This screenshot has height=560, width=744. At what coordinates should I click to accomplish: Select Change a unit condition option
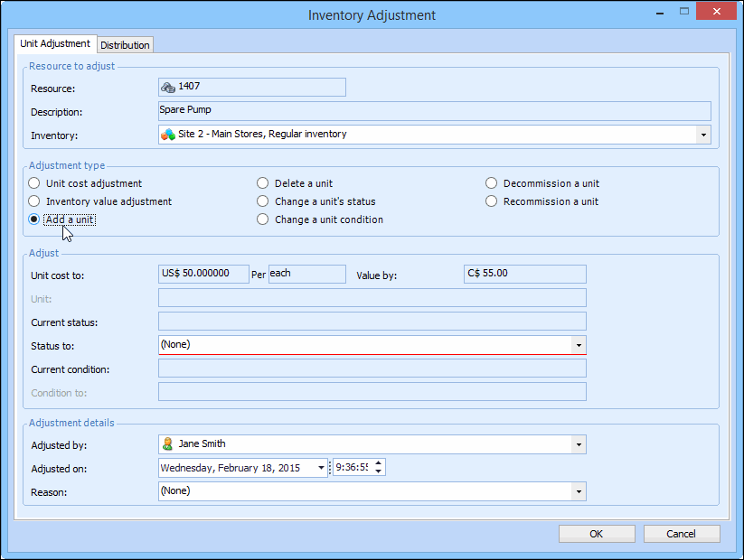[263, 219]
